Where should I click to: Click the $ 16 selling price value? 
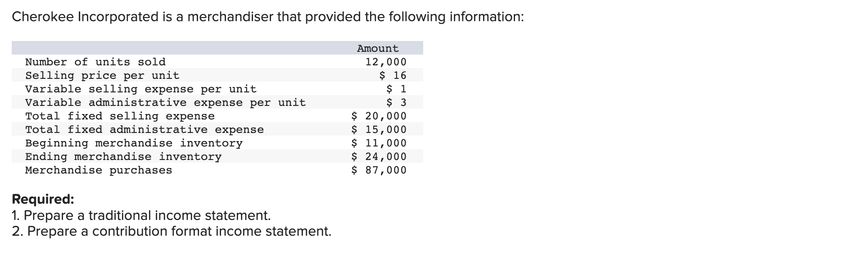click(393, 75)
